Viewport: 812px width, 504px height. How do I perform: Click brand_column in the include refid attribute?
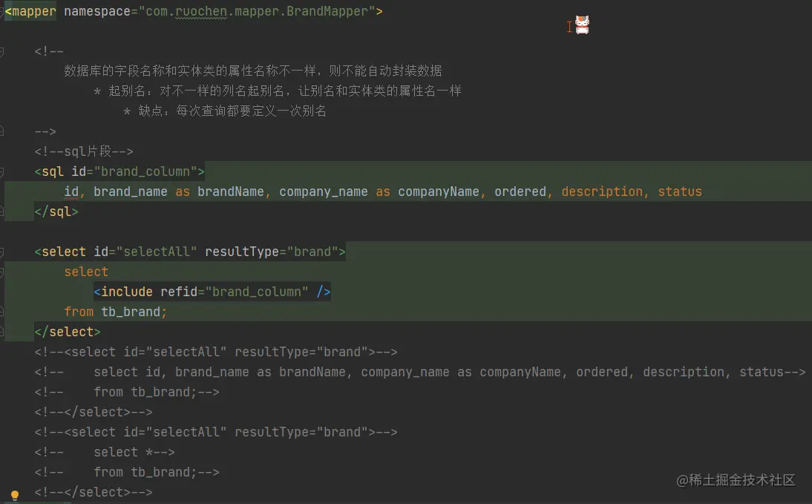[257, 292]
